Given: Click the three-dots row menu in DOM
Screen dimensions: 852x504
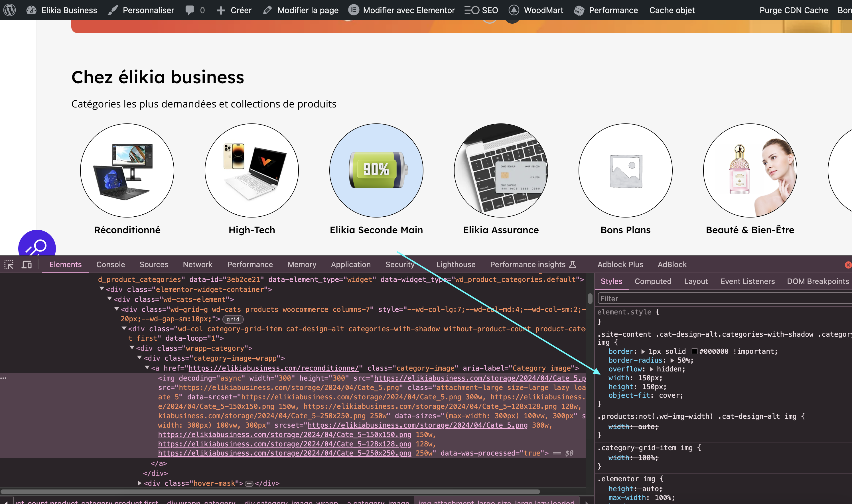Looking at the screenshot, I should tap(3, 378).
